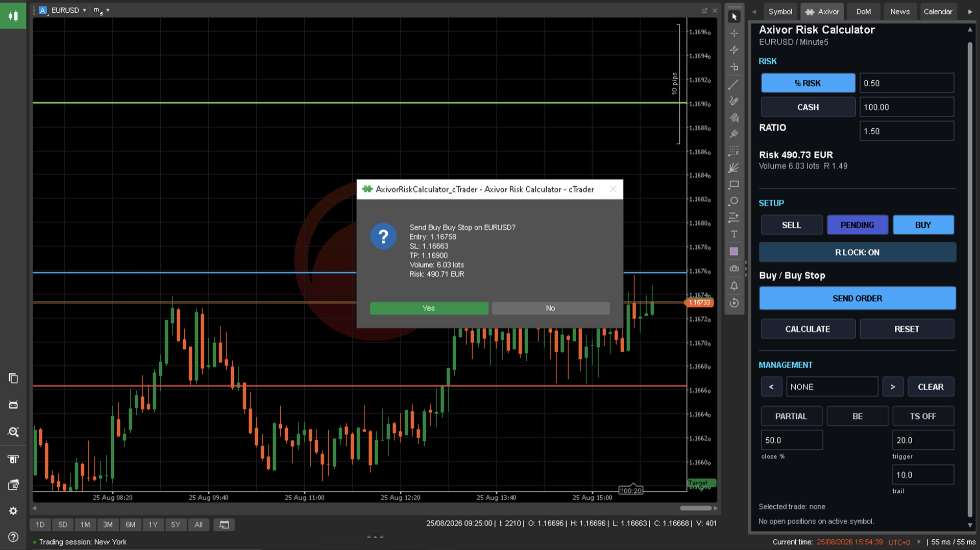Screen dimensions: 980x550
Task: Toggle the PARTIAL management button
Action: 792,416
